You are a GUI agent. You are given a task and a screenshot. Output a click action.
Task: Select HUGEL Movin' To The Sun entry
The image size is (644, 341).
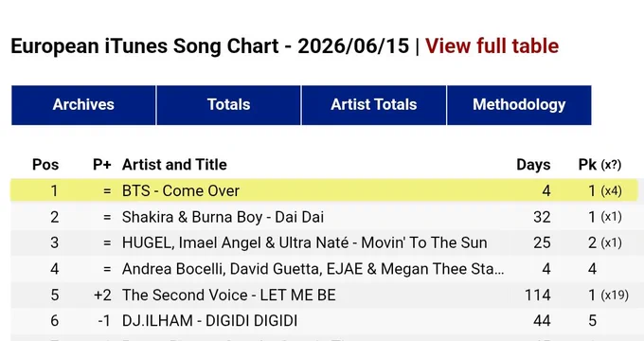pos(324,242)
